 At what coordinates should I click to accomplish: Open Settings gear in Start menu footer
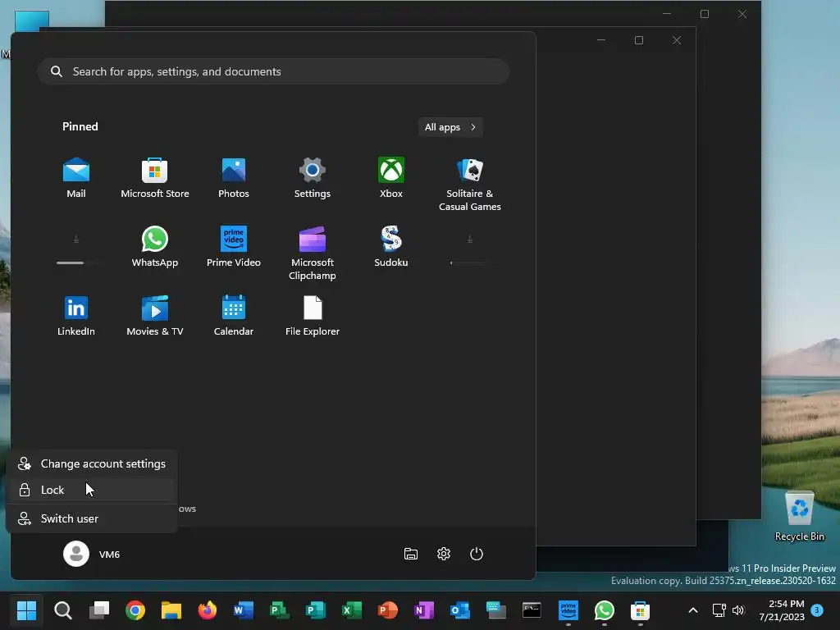click(444, 554)
